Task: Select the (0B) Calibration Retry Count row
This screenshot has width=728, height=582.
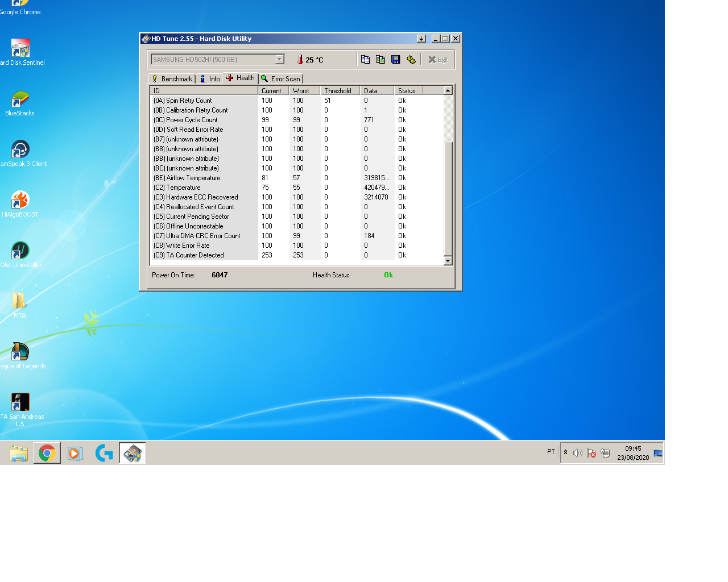Action: click(x=296, y=110)
